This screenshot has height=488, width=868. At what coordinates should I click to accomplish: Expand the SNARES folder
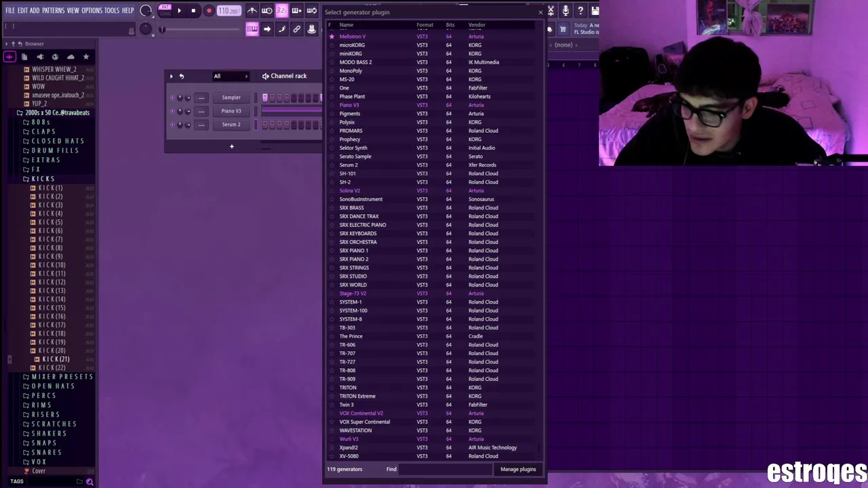pyautogui.click(x=46, y=453)
